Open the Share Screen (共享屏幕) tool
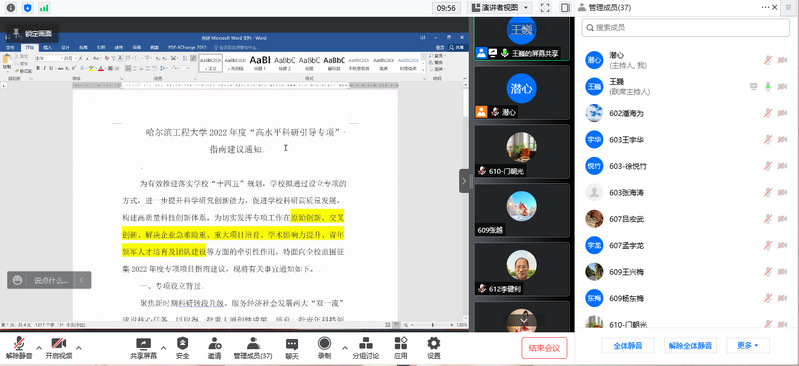The width and height of the screenshot is (799, 366). point(144,349)
